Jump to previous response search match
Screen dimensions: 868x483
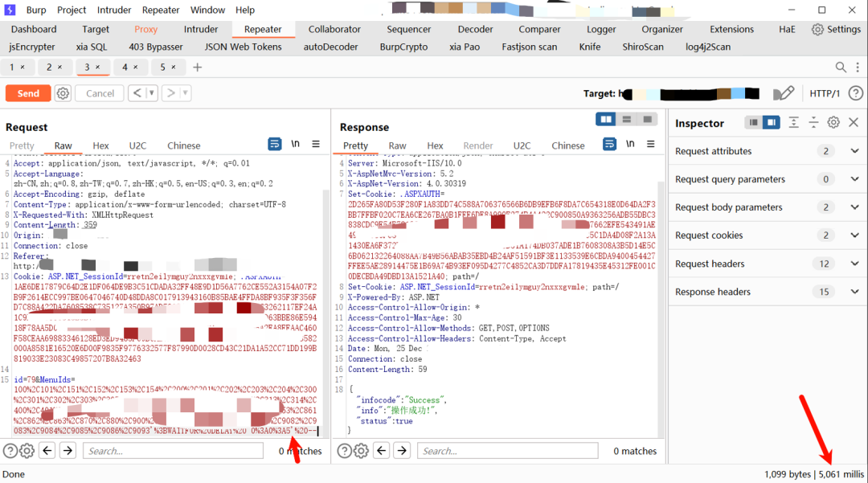point(382,451)
